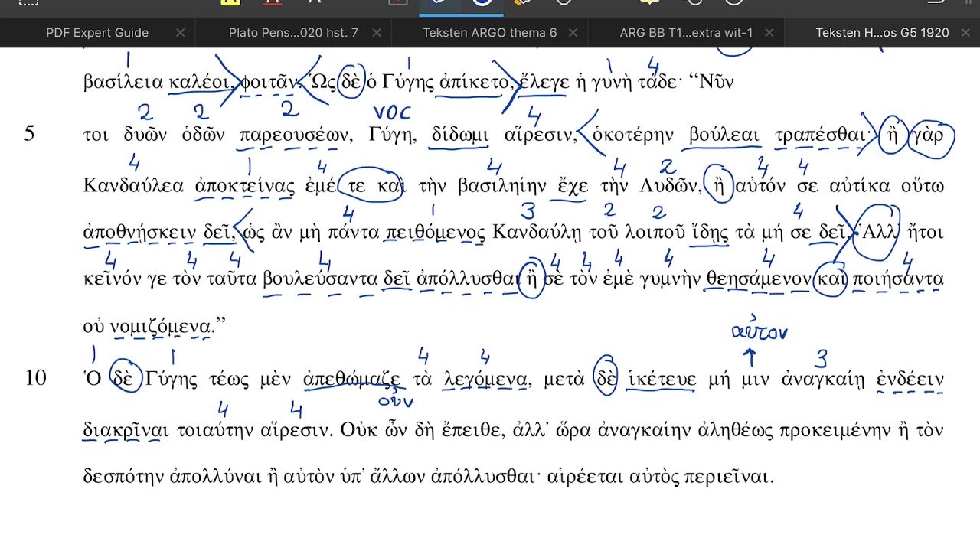Viewport: 980px width, 551px height.
Task: Select the name Κανδαύλεα
Action: pos(133,185)
